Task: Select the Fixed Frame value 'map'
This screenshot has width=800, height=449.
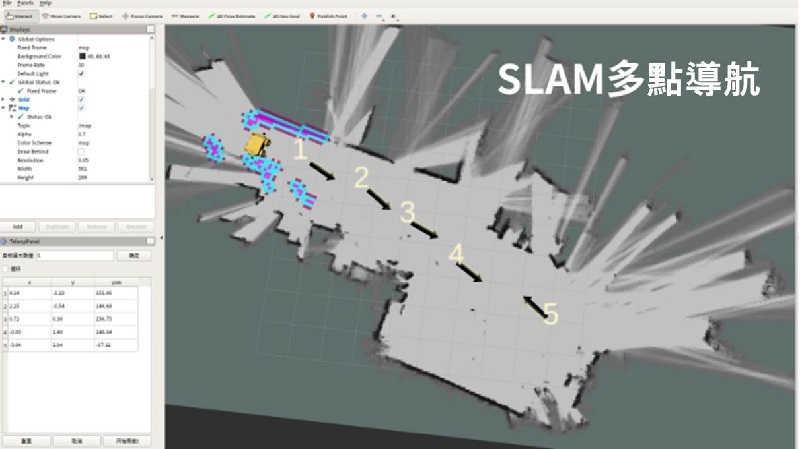Action: (x=84, y=47)
